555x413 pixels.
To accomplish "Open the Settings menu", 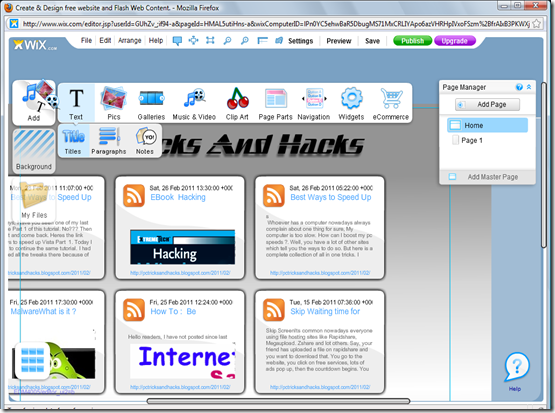I will (301, 41).
